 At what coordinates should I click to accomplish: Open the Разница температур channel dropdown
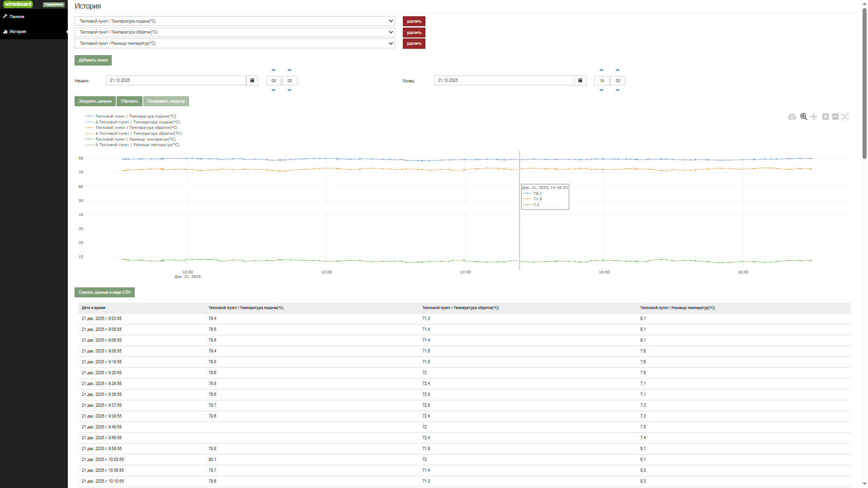click(x=235, y=43)
